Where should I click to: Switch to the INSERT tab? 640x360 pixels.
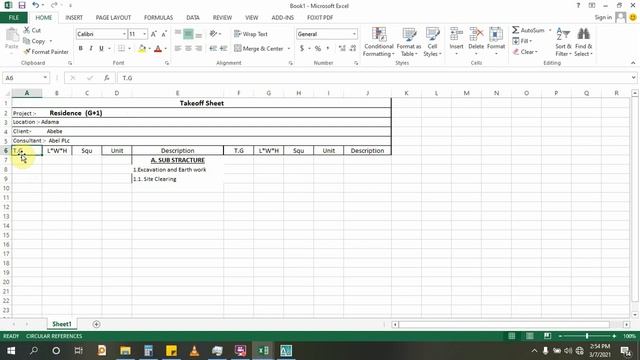point(74,18)
